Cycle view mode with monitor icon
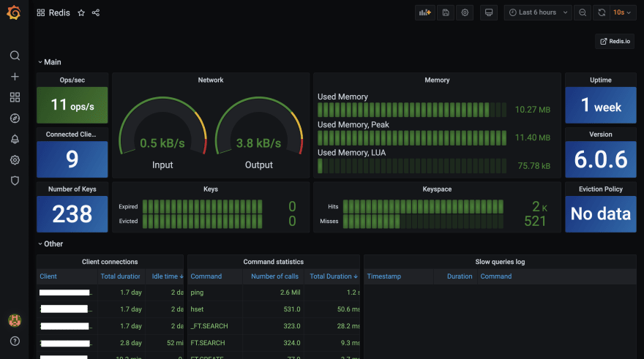Viewport: 644px width, 359px height. [489, 12]
